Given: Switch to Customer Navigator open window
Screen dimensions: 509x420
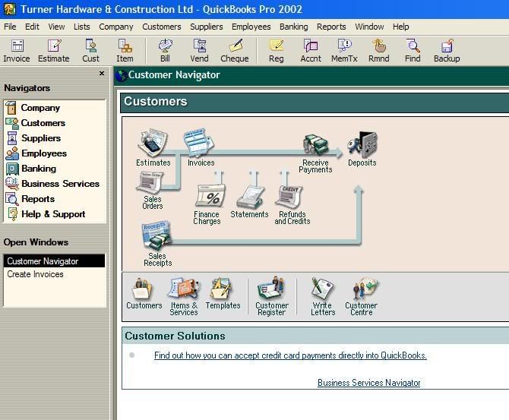Looking at the screenshot, I should [x=54, y=261].
